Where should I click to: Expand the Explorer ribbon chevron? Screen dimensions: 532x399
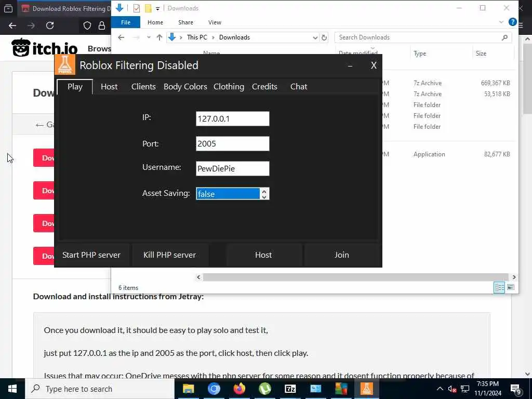(501, 22)
